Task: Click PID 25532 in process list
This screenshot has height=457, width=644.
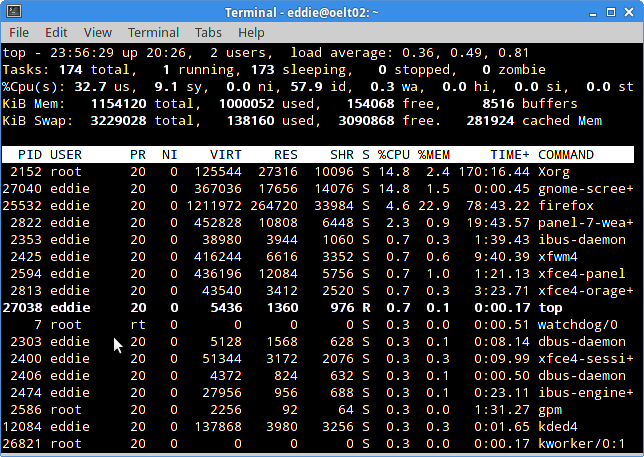Action: (x=22, y=206)
